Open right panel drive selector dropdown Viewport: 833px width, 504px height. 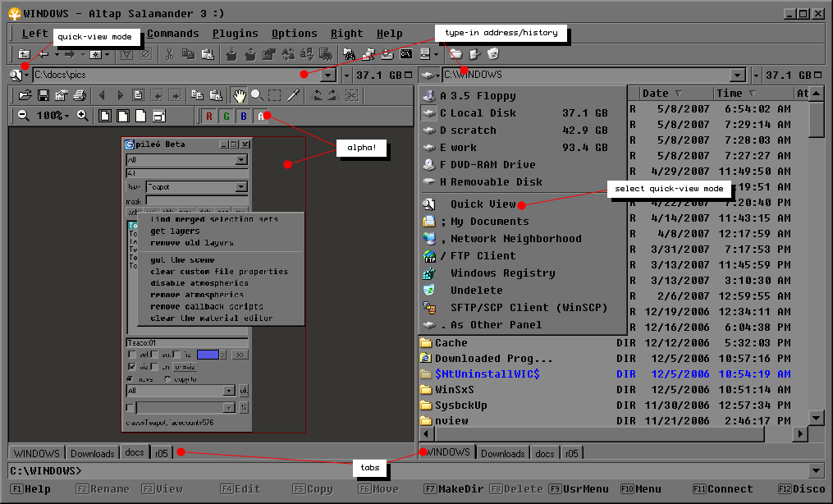tap(431, 76)
